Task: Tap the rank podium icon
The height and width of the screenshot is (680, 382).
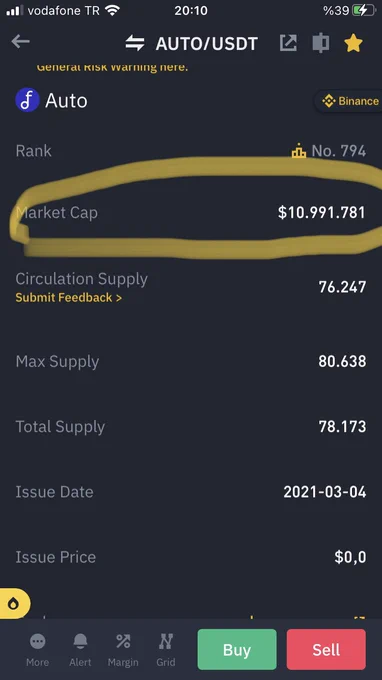Action: point(299,152)
